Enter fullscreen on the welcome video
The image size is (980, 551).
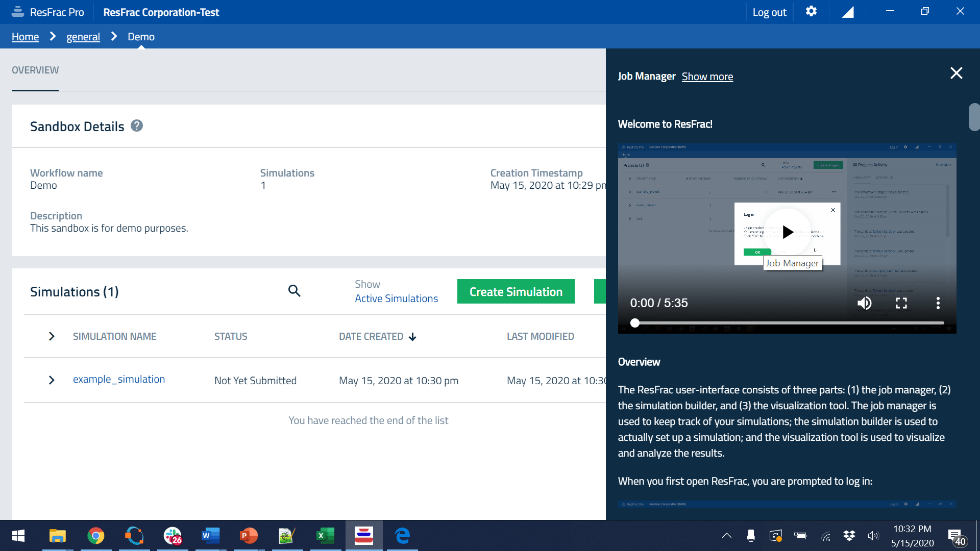point(901,303)
